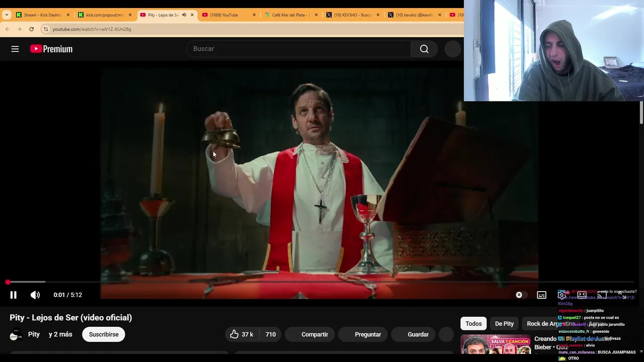This screenshot has height=362, width=644.
Task: Click chat username enzocerobulto_fr
Action: pyautogui.click(x=574, y=332)
